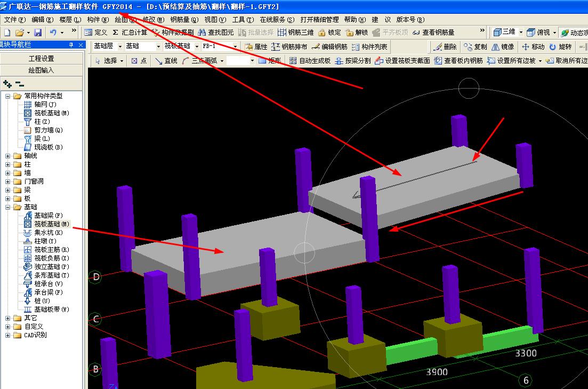
Task: Click 设置筏板变截面 tool
Action: (402, 60)
